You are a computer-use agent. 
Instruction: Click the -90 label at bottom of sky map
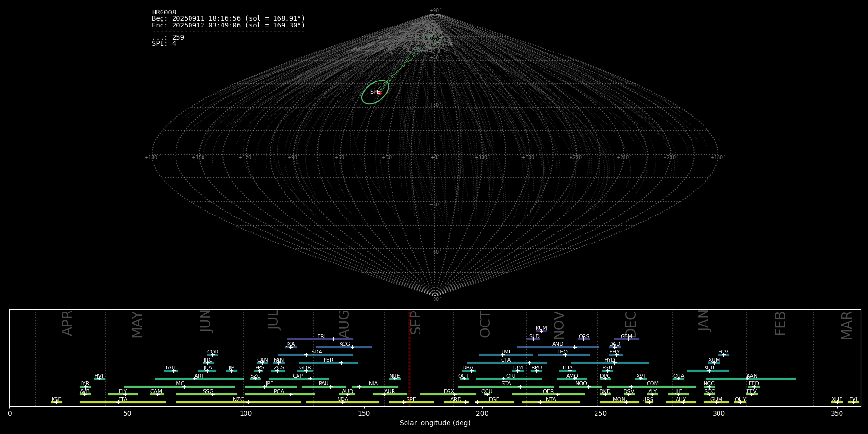coord(434,299)
